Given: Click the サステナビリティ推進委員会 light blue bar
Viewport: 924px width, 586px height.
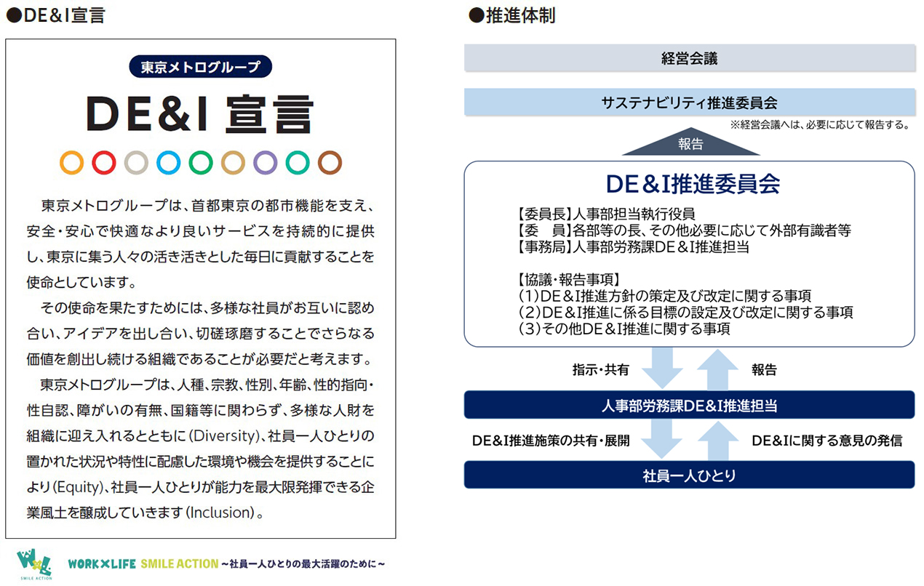Looking at the screenshot, I should click(690, 103).
